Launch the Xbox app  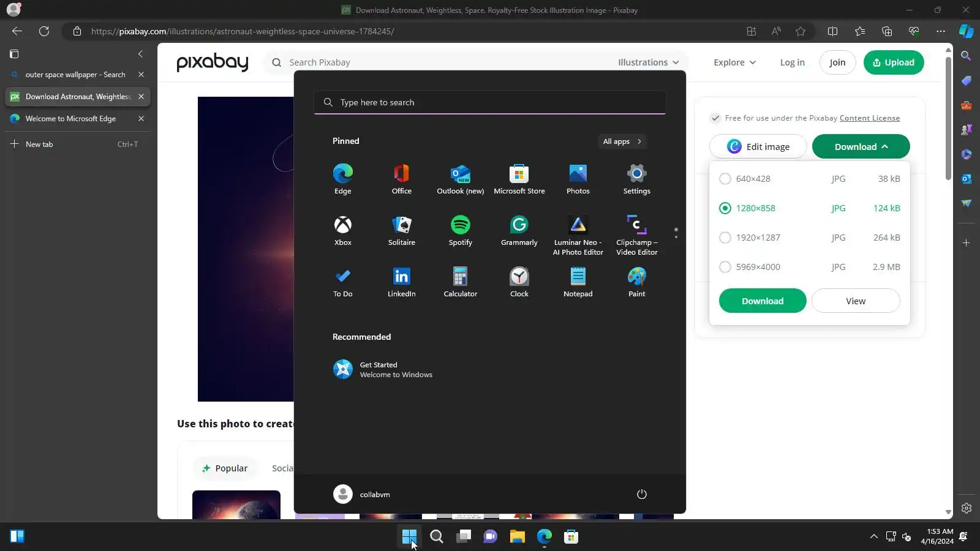342,230
